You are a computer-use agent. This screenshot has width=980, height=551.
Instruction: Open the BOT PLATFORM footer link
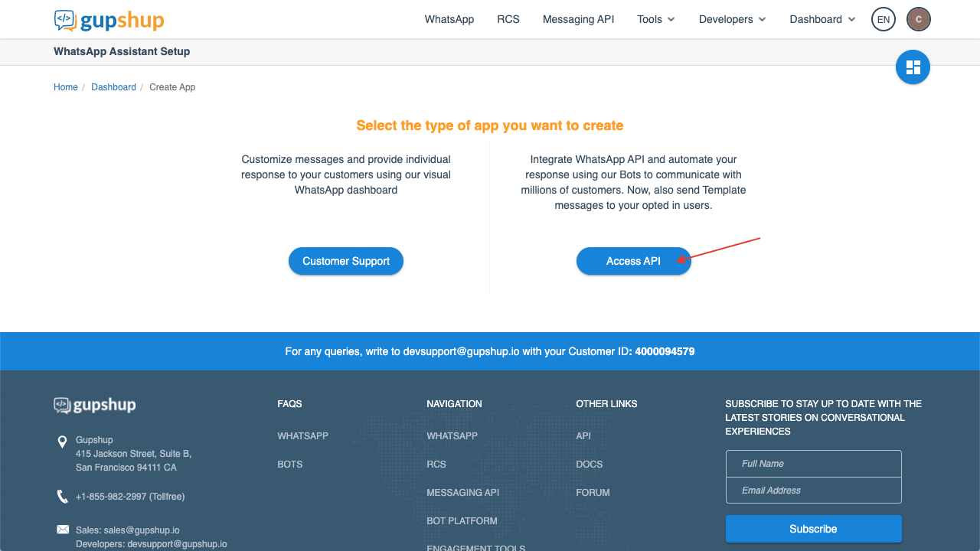tap(462, 521)
